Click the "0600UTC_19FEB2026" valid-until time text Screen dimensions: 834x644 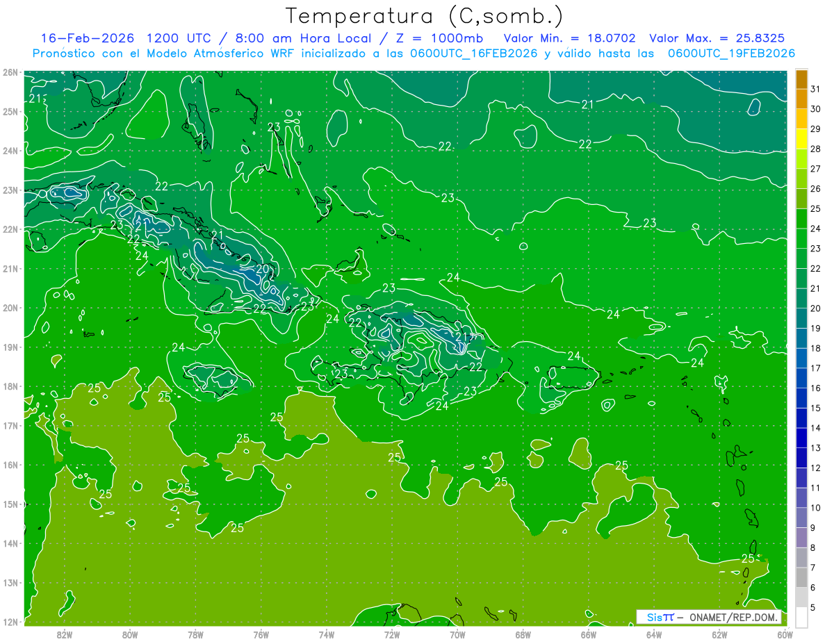coord(731,53)
